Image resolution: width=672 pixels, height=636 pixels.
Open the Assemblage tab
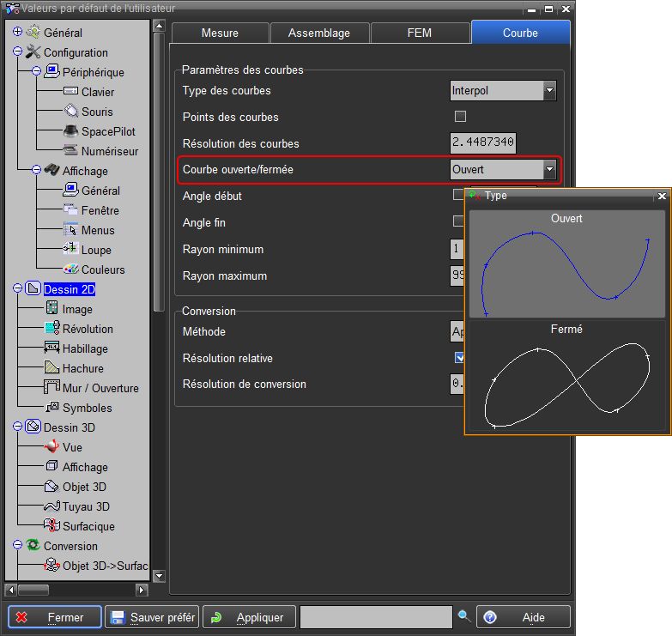pos(319,33)
